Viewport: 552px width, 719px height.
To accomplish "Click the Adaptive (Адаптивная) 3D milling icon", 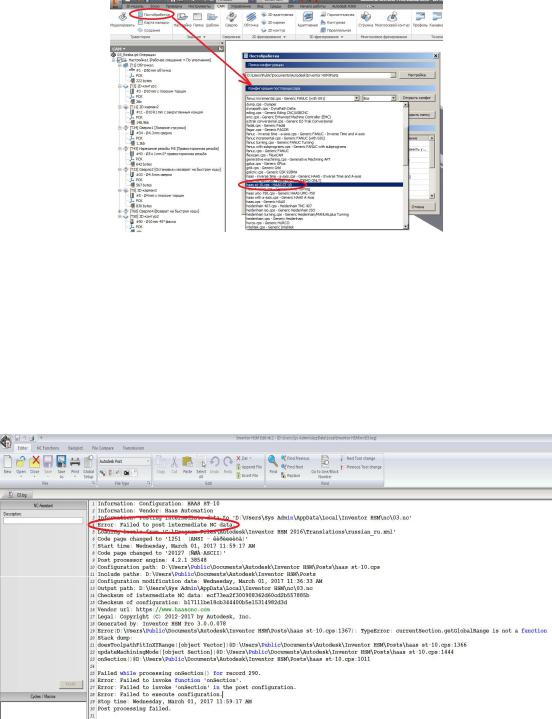I will pos(308,17).
